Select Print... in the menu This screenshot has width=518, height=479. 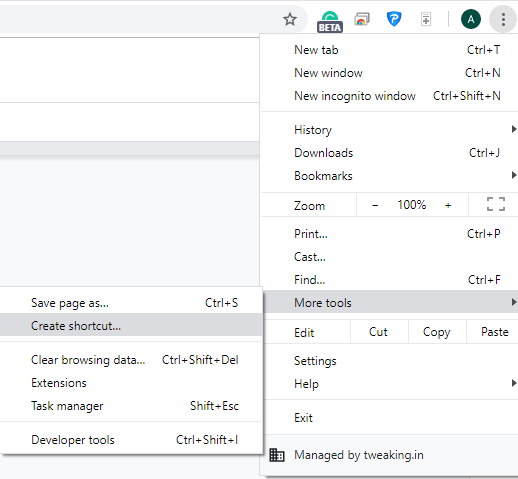coord(389,234)
